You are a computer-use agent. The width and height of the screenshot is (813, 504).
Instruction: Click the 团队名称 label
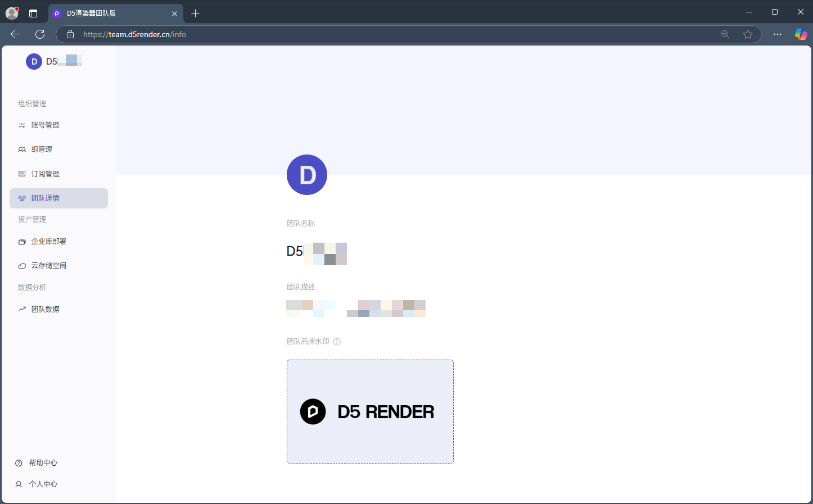point(301,224)
